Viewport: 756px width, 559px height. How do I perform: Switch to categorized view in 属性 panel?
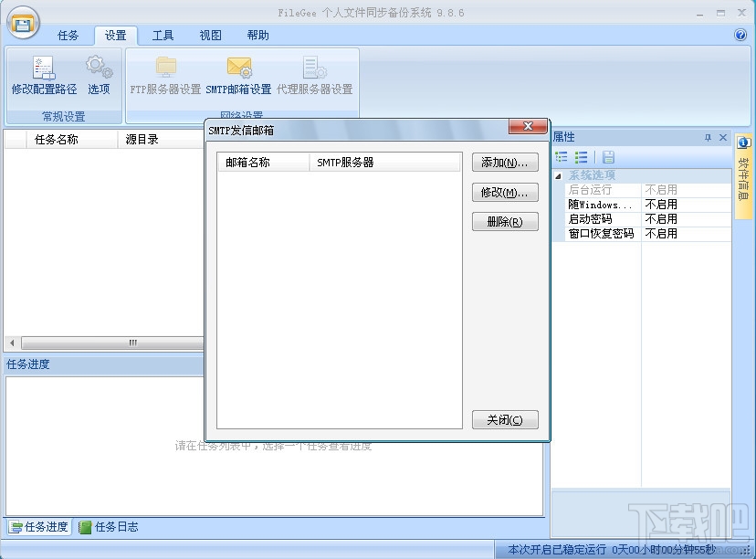pos(562,156)
